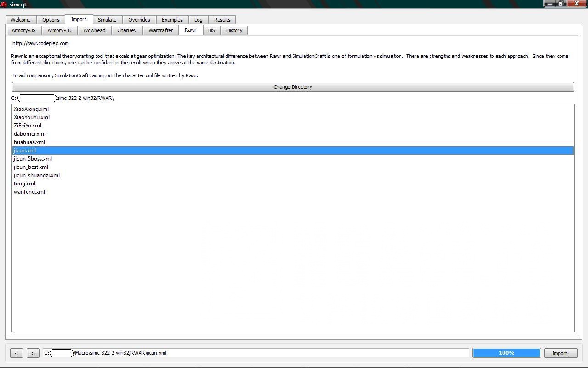588x368 pixels.
Task: Open the Results tab
Action: coord(222,20)
